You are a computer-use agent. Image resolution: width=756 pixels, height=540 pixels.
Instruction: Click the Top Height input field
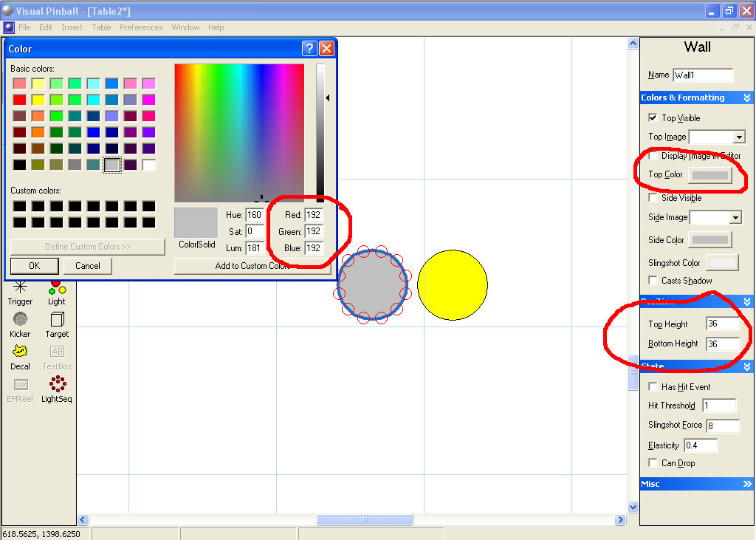(722, 324)
